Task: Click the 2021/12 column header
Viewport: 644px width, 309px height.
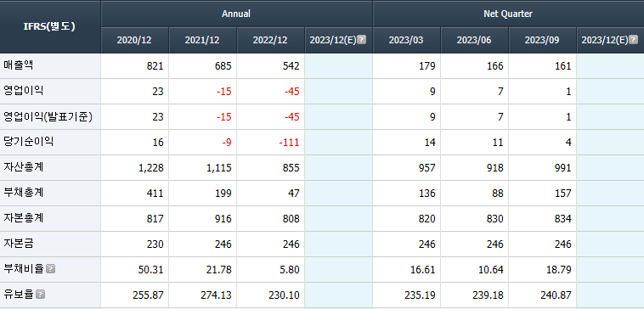Action: [x=202, y=40]
